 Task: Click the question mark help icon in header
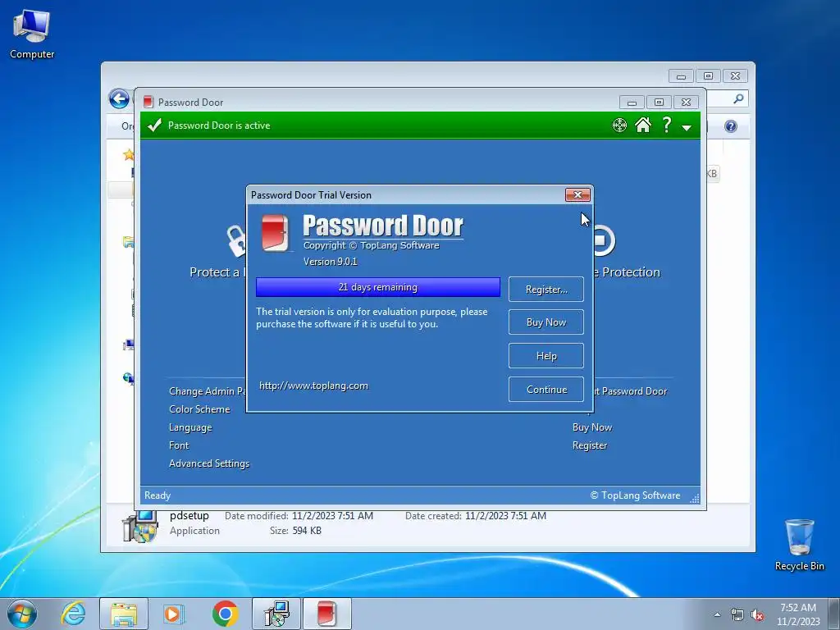point(666,125)
